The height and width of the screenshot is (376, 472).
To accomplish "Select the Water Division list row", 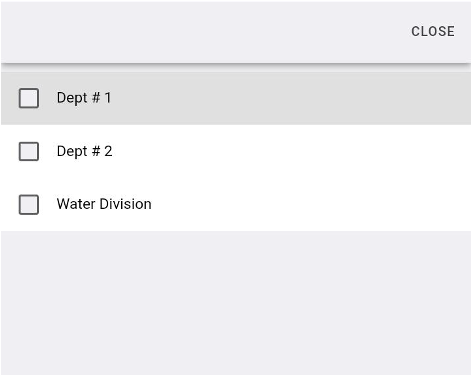I will click(x=236, y=205).
